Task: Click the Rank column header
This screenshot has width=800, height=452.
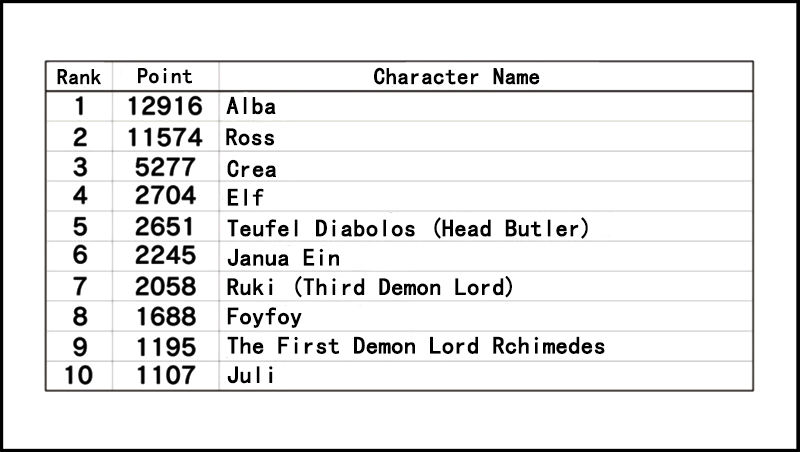Action: click(x=80, y=77)
